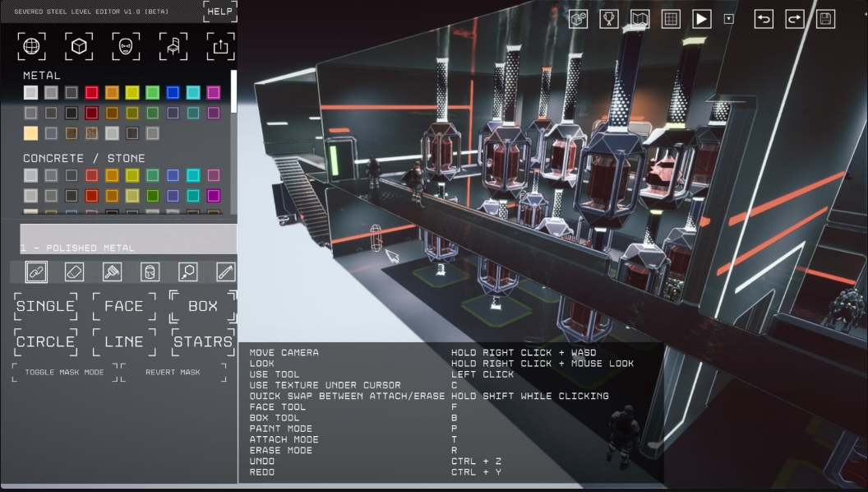Open the HELP panel
Image resolution: width=868 pixels, height=492 pixels.
point(219,11)
